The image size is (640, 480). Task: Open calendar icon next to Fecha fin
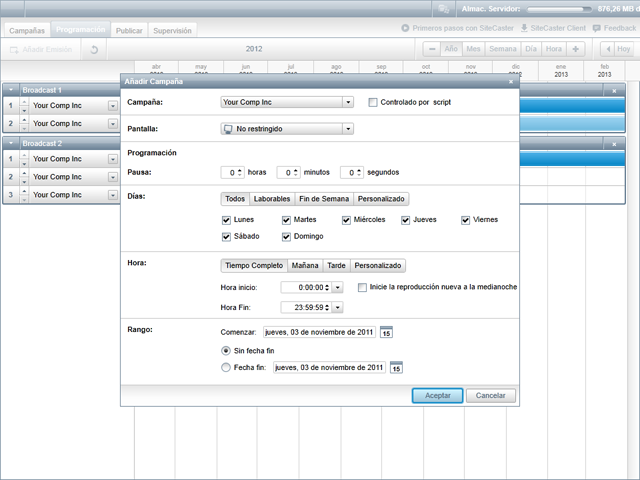click(x=396, y=368)
